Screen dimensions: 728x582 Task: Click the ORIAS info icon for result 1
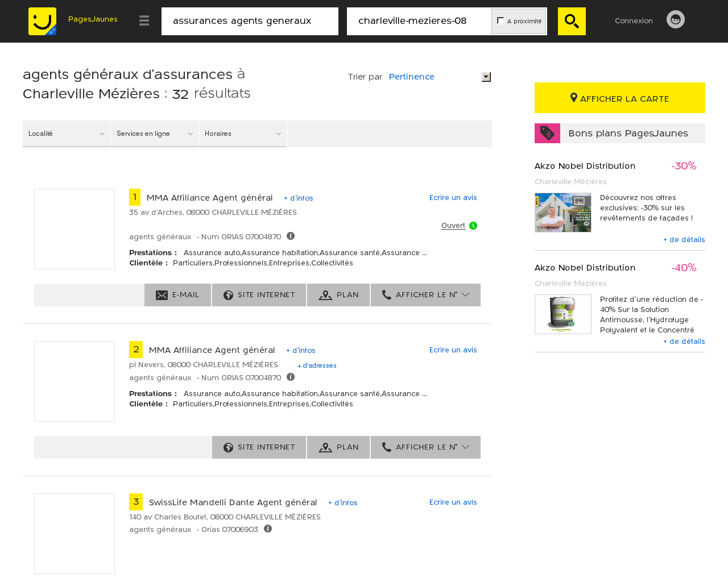[x=291, y=236]
